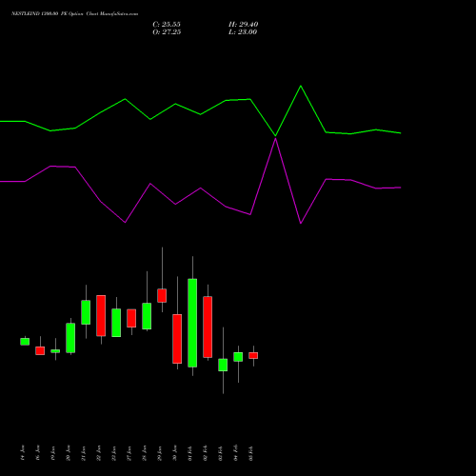Click the 14 Jan date axis label

click(23, 453)
